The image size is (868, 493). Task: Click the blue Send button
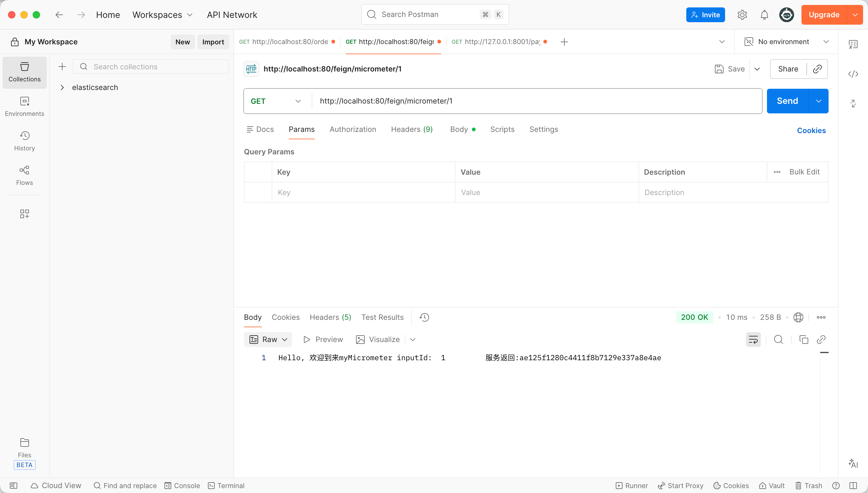787,101
